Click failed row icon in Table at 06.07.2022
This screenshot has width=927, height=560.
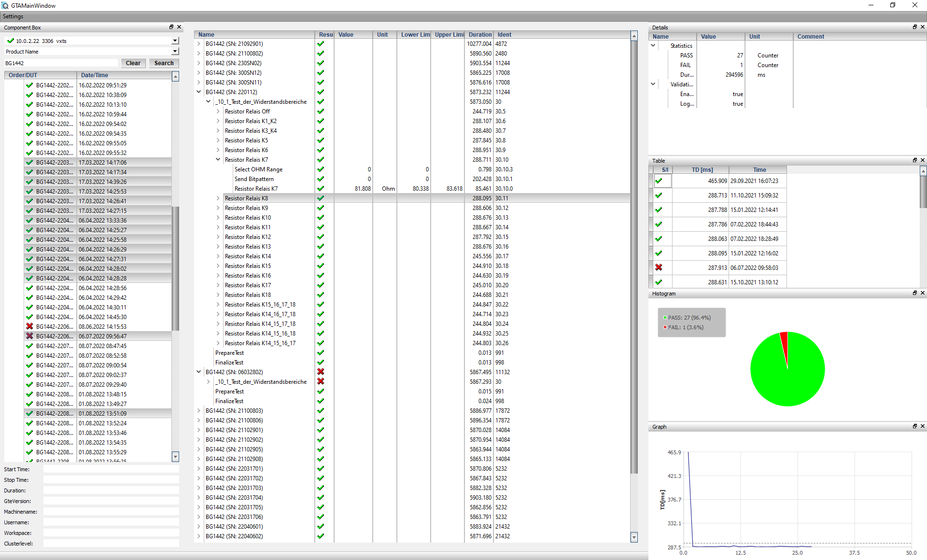pos(659,267)
